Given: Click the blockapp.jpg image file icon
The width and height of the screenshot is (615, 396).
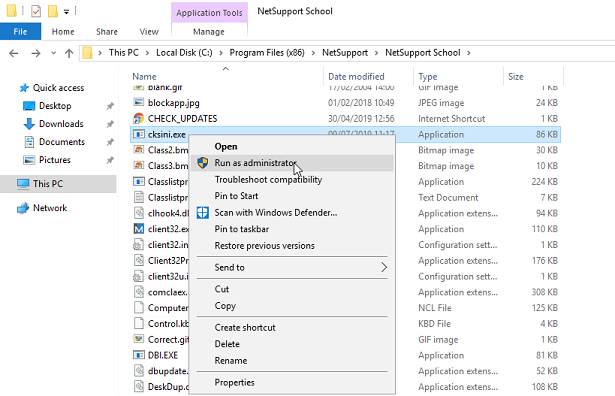Looking at the screenshot, I should point(138,103).
